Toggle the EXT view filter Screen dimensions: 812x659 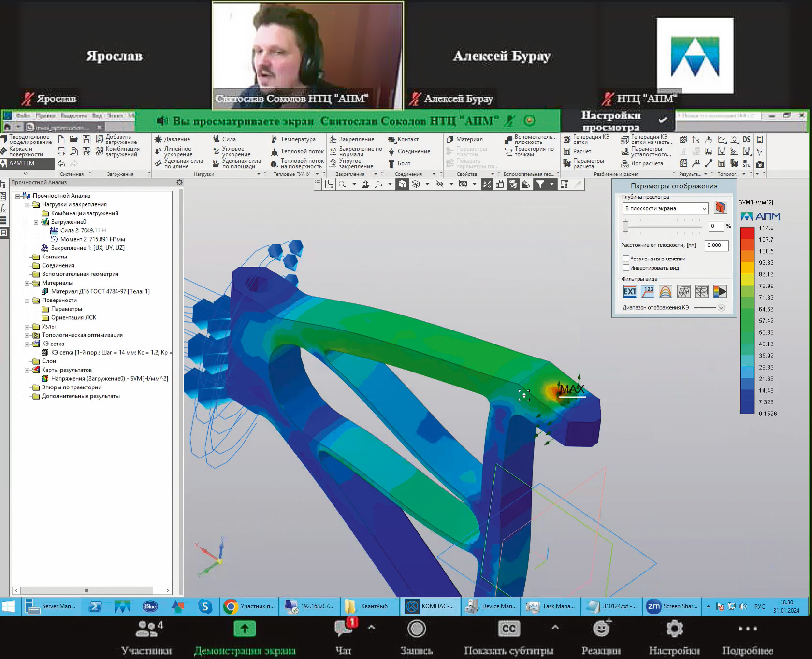tap(630, 291)
